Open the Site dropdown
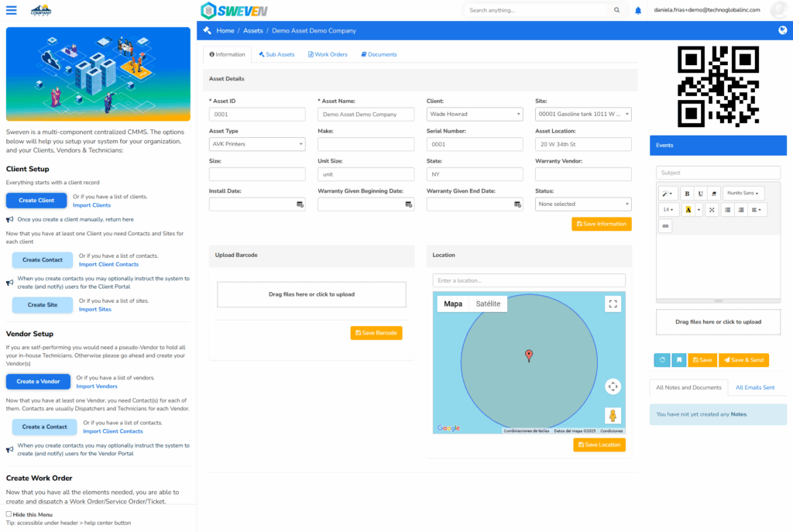This screenshot has height=532, width=793. (x=583, y=115)
